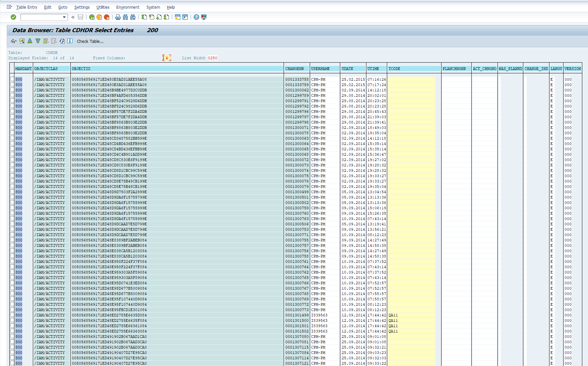Click the Find binoculars icon
The height and width of the screenshot is (366, 588).
(x=125, y=17)
